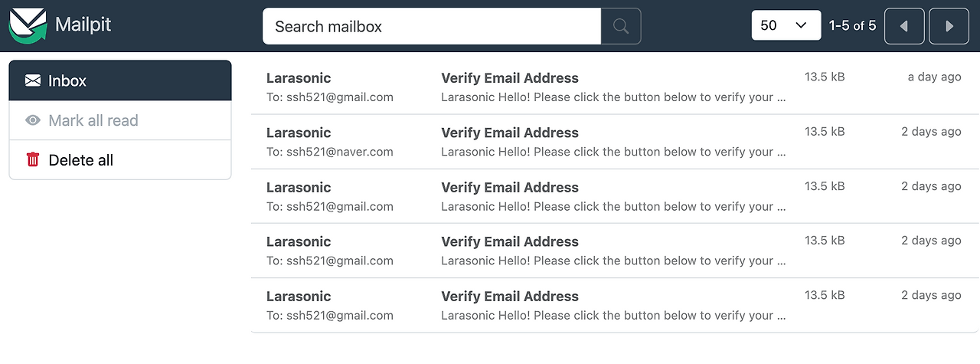Click the eye icon beside Mark all read

pos(33,120)
